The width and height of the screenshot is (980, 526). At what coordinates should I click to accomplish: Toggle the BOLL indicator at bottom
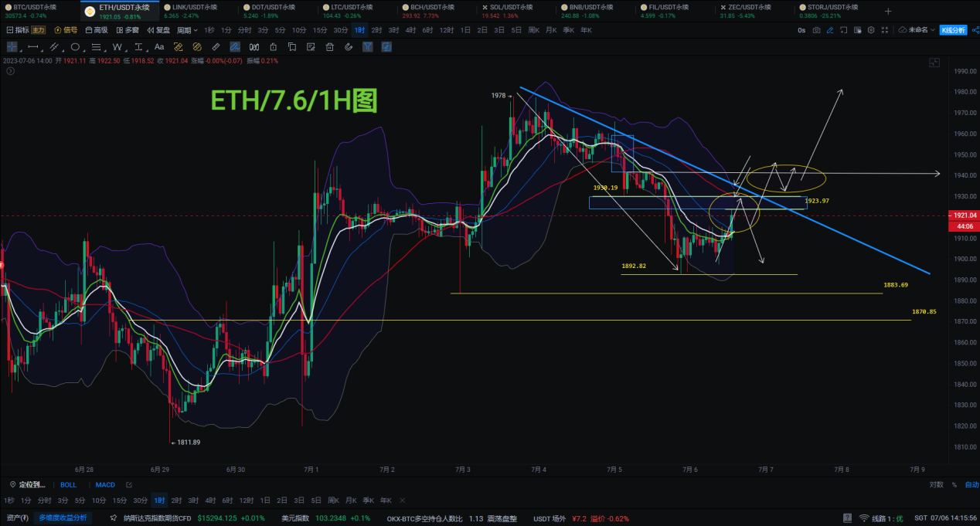point(69,485)
